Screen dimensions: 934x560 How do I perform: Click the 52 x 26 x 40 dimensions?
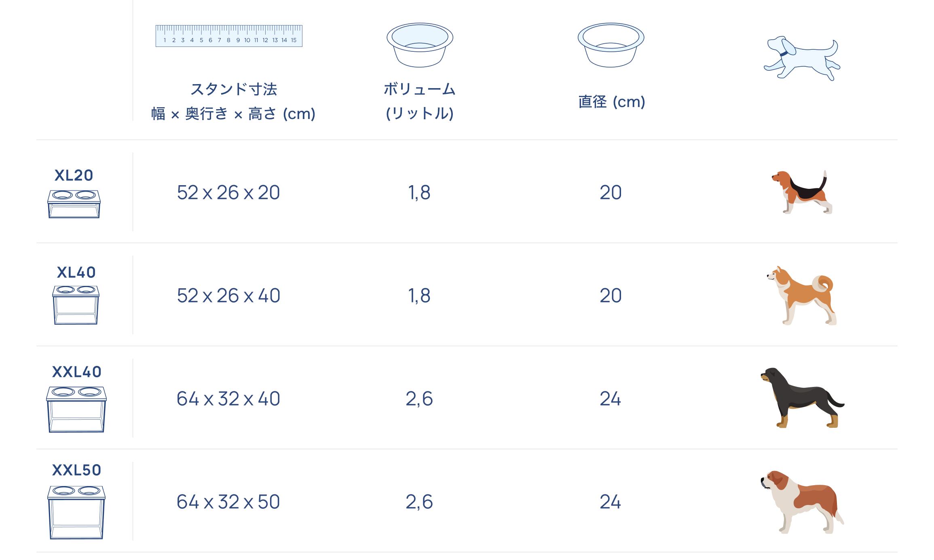(228, 296)
